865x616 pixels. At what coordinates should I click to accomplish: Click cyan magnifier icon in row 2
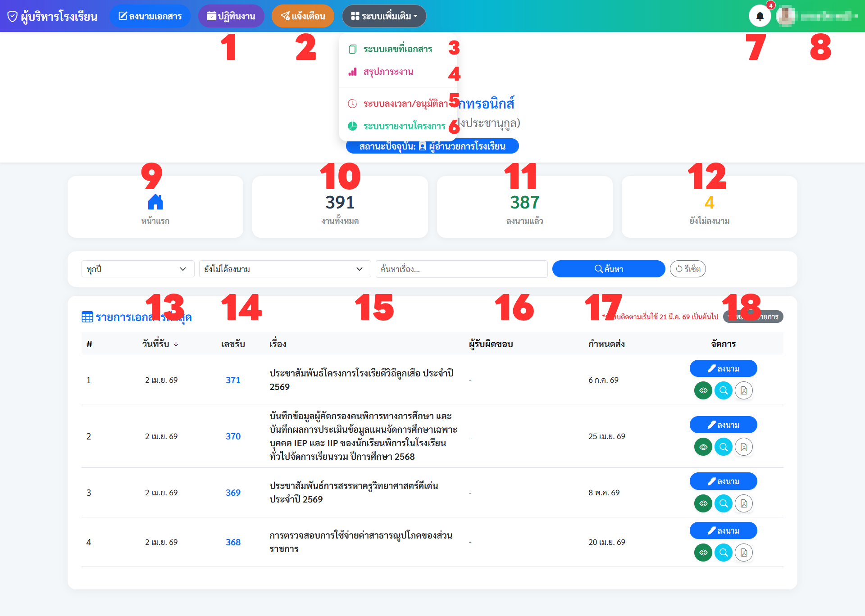tap(723, 447)
